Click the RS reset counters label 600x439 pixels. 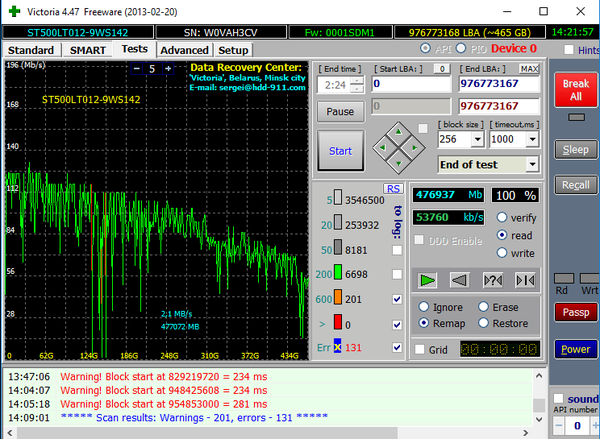392,189
